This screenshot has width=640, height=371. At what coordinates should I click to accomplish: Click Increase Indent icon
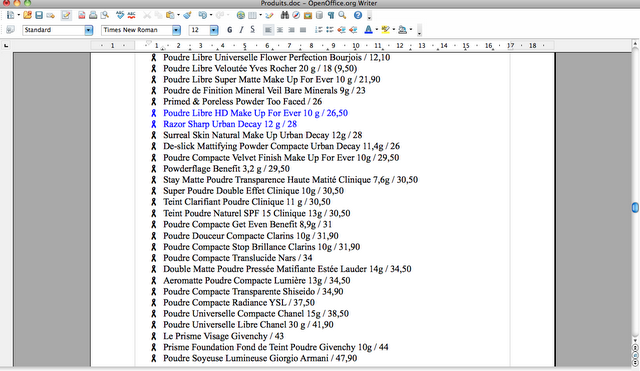pos(353,30)
